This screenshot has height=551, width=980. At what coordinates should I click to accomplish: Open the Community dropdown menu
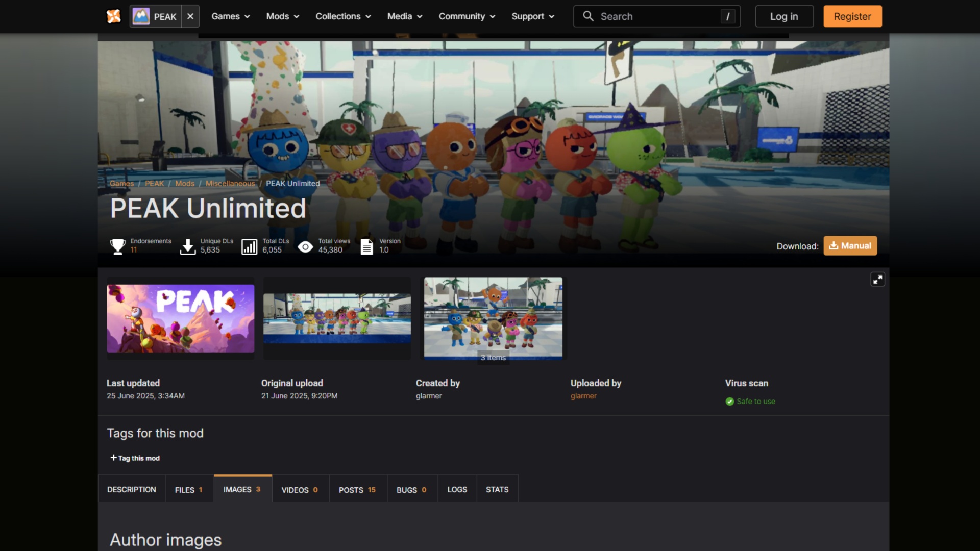click(467, 16)
